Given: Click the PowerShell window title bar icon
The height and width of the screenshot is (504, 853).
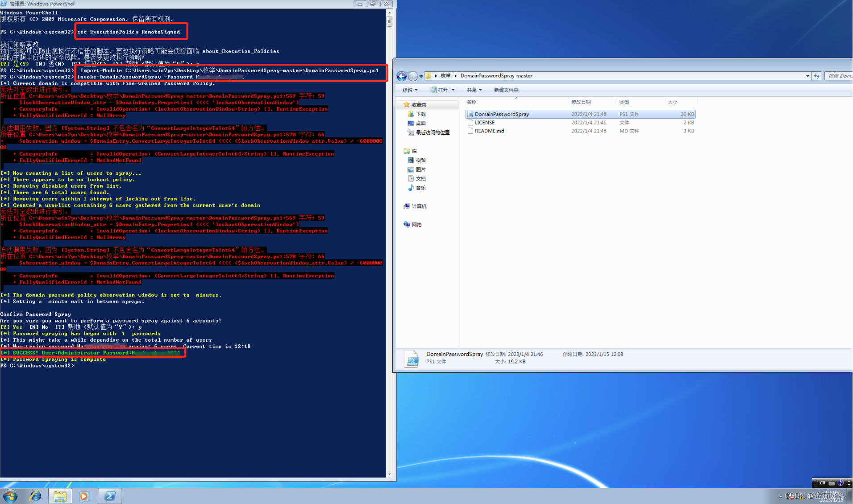Looking at the screenshot, I should [x=4, y=4].
